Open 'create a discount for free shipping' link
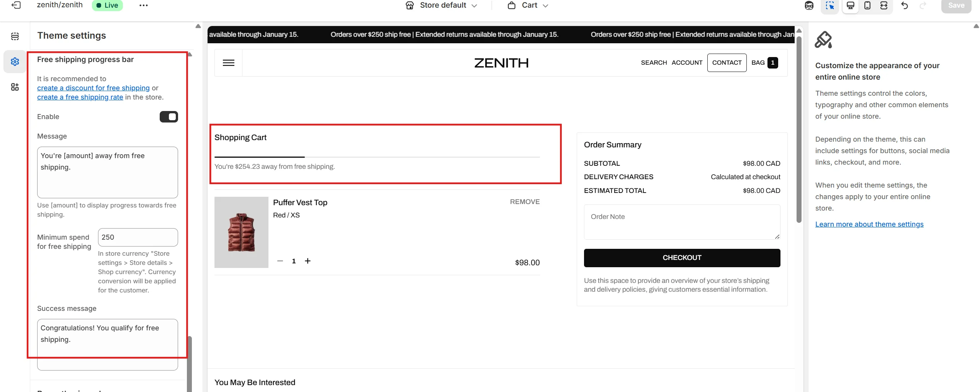This screenshot has width=980, height=392. (93, 88)
